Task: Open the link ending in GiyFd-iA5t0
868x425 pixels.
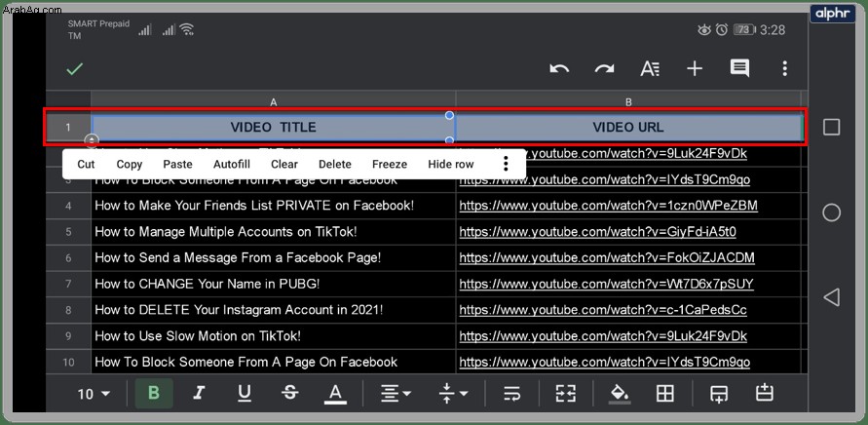Action: point(598,232)
